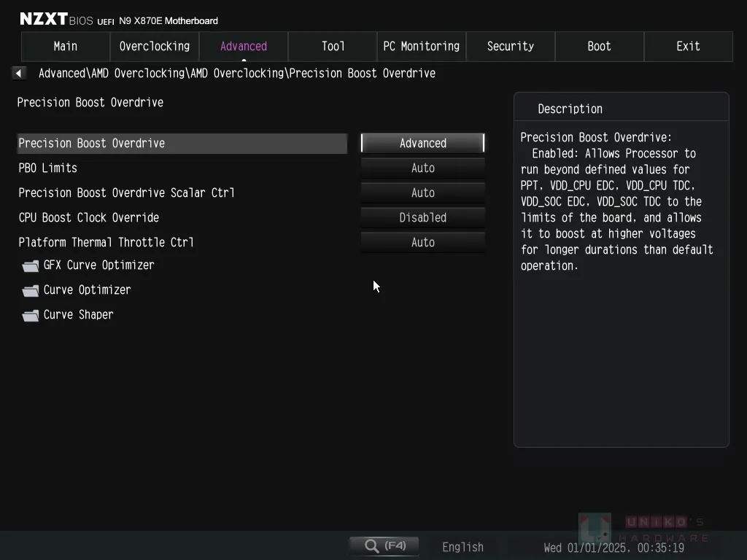Image resolution: width=747 pixels, height=560 pixels.
Task: Change the PBO Limits Auto value
Action: [423, 168]
